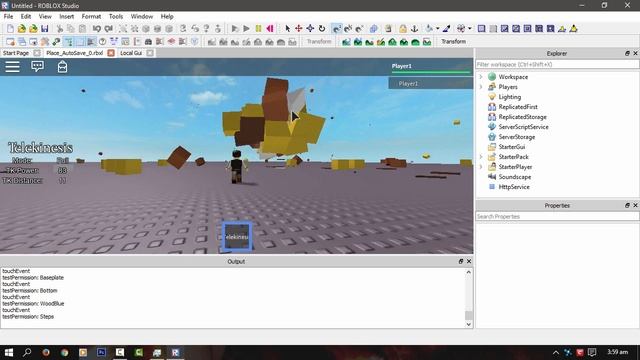This screenshot has width=640, height=360.
Task: Click the first green terrain tool icon
Action: (346, 42)
